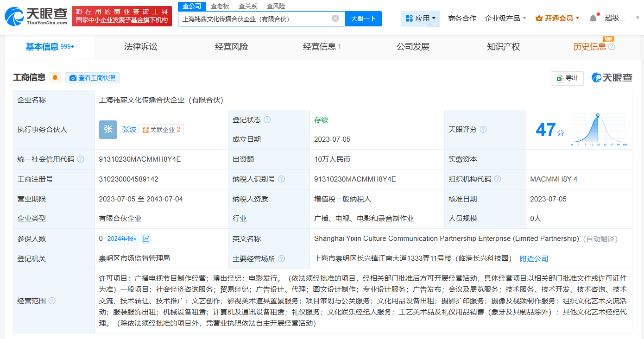Click credit code 91310230MACMMH8Y4E under 统一社会信用代码
Screen dimensions: 644x339
140,159
